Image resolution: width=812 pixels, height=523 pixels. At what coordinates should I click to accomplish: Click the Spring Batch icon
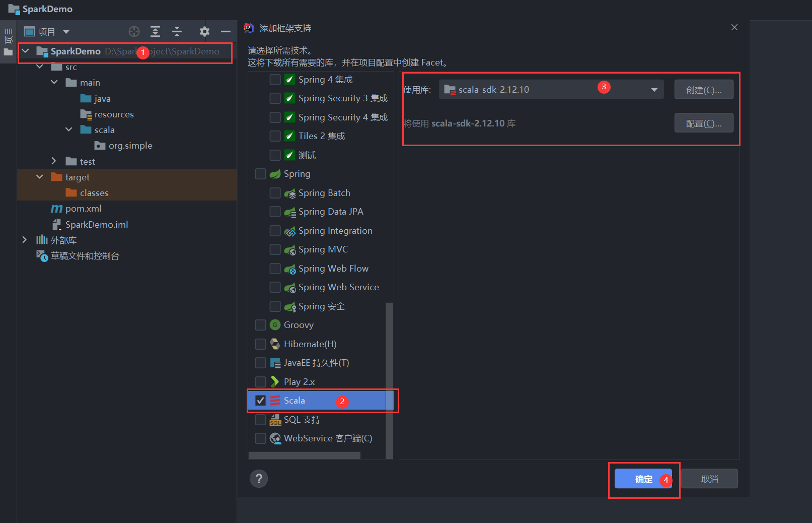[x=290, y=193]
